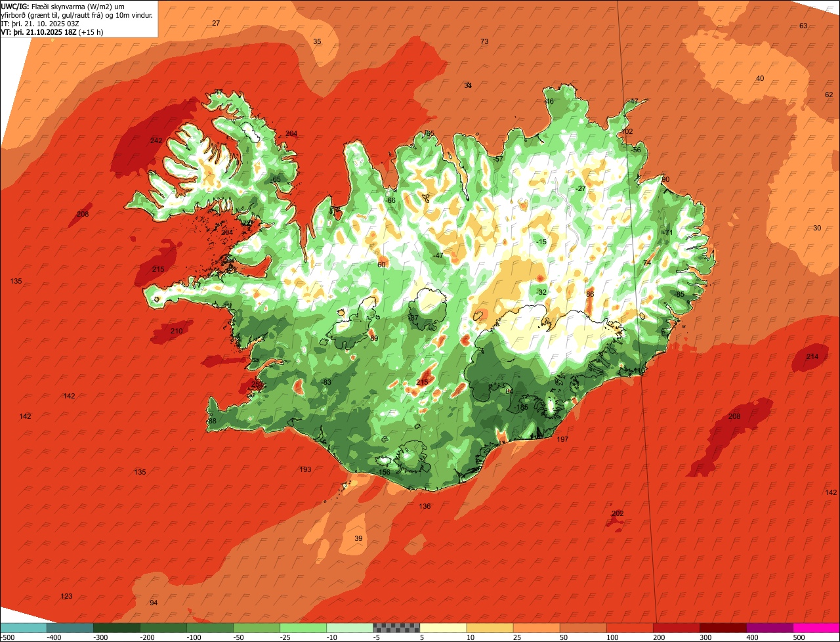
Task: Click the checkered -5 to 5 legend swatch
Action: point(396,628)
